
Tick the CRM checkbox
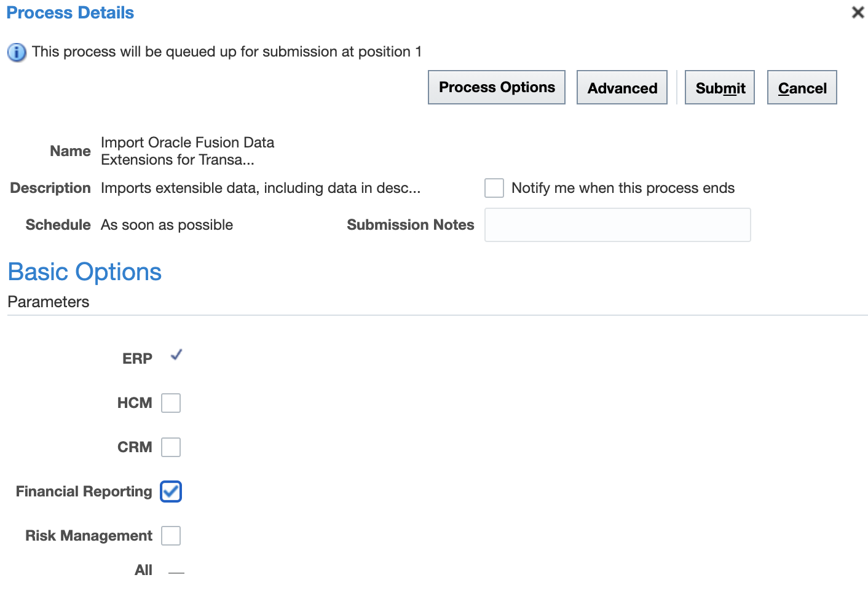171,447
